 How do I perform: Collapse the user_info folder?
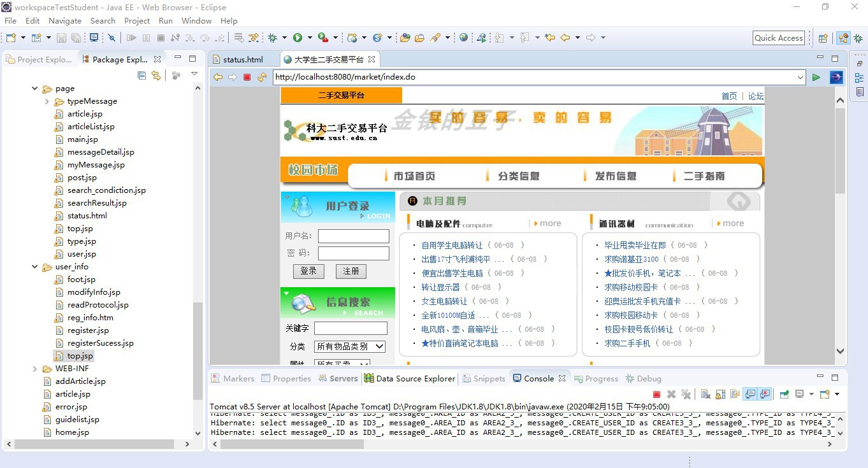point(35,267)
